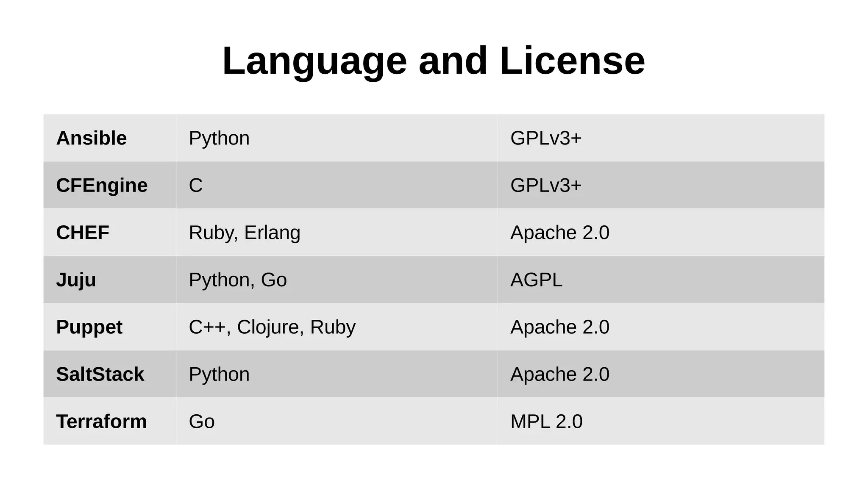Viewport: 868px width, 488px height.
Task: Click the Go cell for Terraform
Action: click(x=202, y=421)
